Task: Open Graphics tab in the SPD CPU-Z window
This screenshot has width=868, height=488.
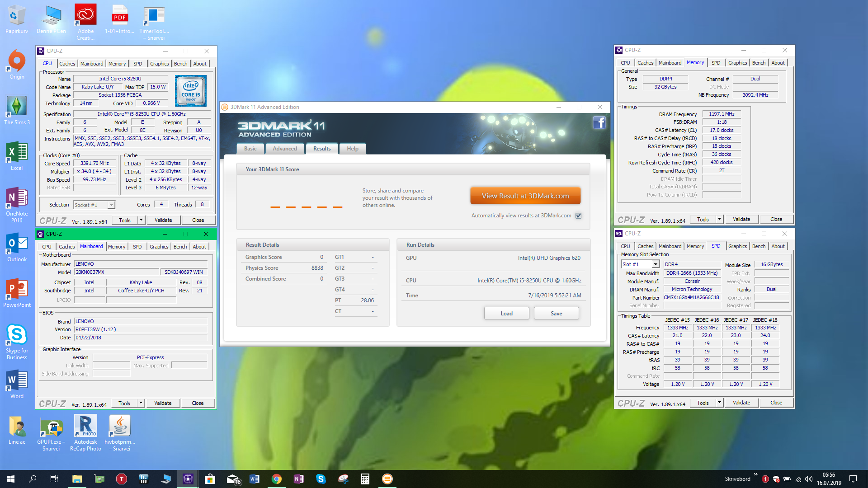Action: [x=737, y=246]
